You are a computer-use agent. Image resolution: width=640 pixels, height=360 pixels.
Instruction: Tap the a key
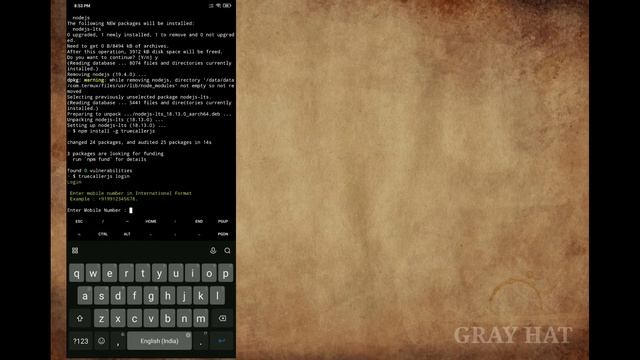85,296
